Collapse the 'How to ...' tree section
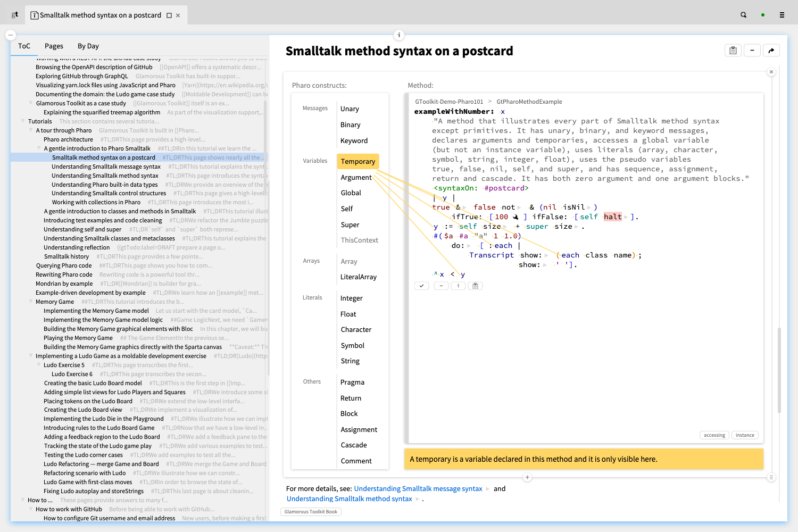Viewport: 798px width, 532px height. pos(23,500)
